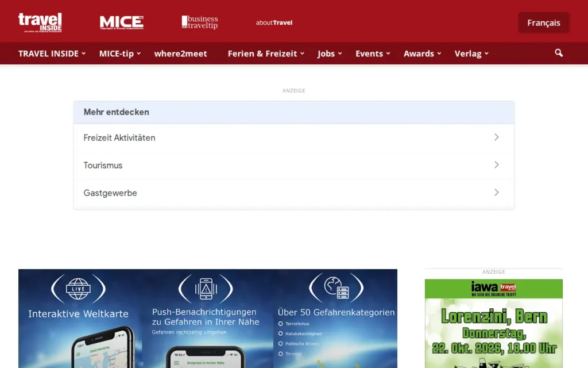
Task: Click the Interaktive Weltkarte banner globe icon
Action: point(78,289)
